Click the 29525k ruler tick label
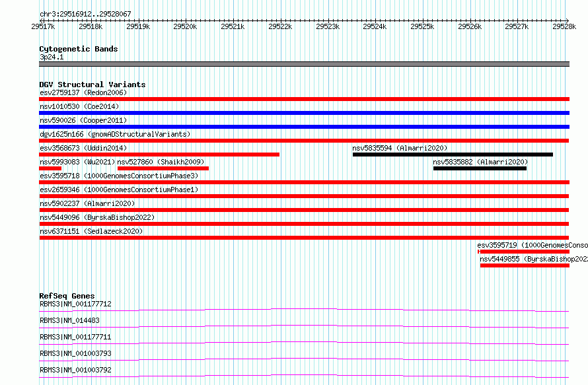This screenshot has width=588, height=385. (422, 26)
